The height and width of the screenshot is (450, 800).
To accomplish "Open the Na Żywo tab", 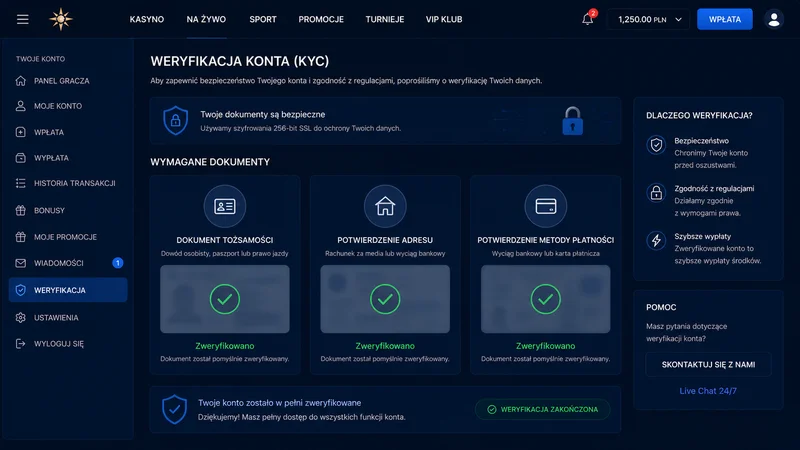I will (206, 19).
